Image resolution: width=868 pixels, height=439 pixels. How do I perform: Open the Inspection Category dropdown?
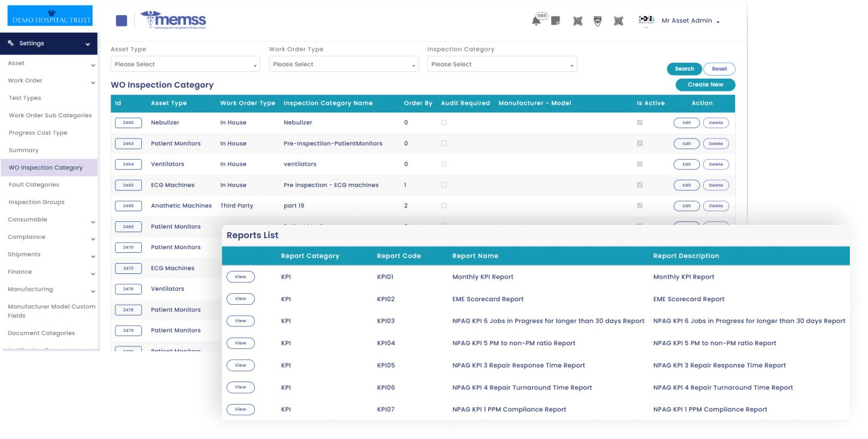(x=502, y=64)
